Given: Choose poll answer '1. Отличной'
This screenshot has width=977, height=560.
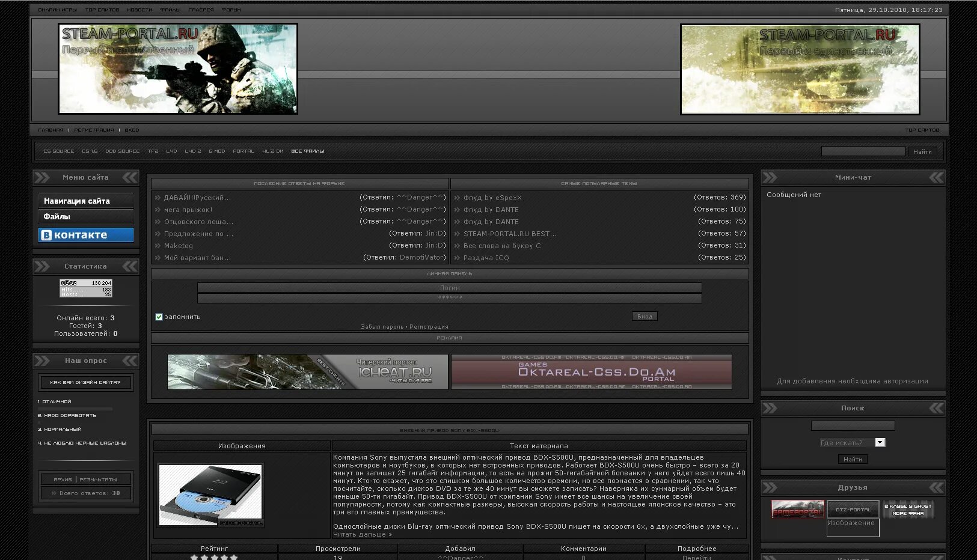Looking at the screenshot, I should point(54,401).
